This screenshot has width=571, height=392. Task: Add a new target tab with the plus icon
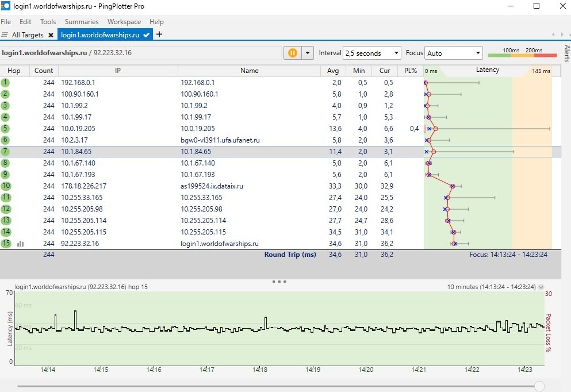(159, 34)
